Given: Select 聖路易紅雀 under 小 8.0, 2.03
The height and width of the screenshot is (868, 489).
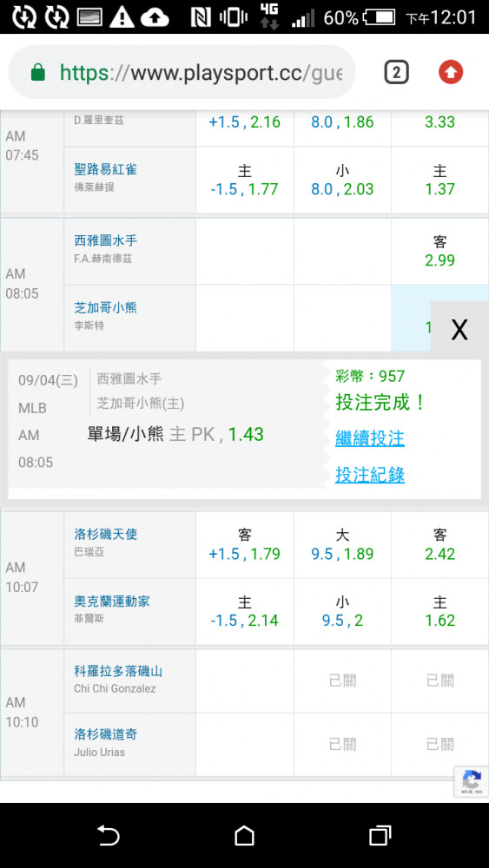Looking at the screenshot, I should (342, 180).
